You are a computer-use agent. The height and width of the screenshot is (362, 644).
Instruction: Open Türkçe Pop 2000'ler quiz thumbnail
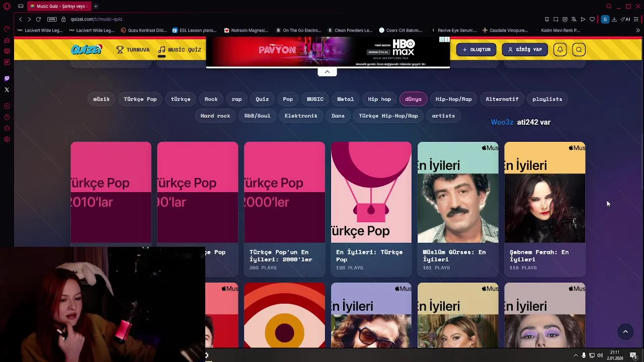284,192
